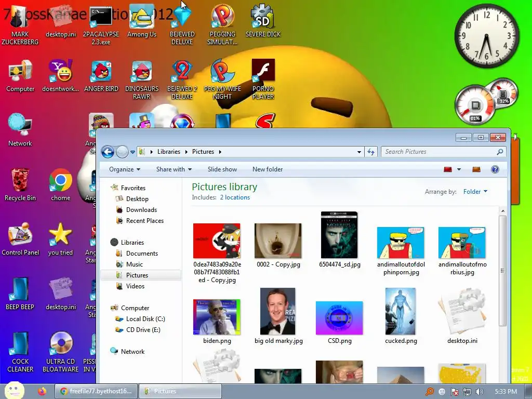
Task: Select the BEJEWED 2 DELUXE desktop icon
Action: point(182,80)
